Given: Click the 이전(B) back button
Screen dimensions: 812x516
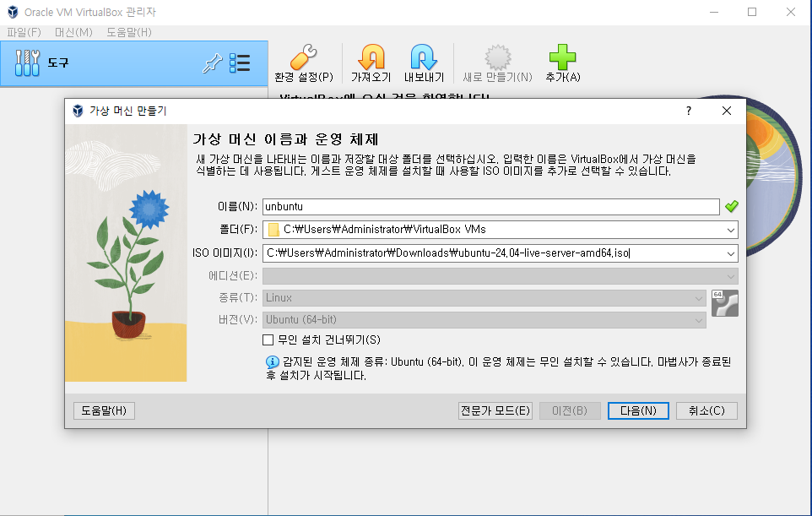Looking at the screenshot, I should tap(570, 410).
